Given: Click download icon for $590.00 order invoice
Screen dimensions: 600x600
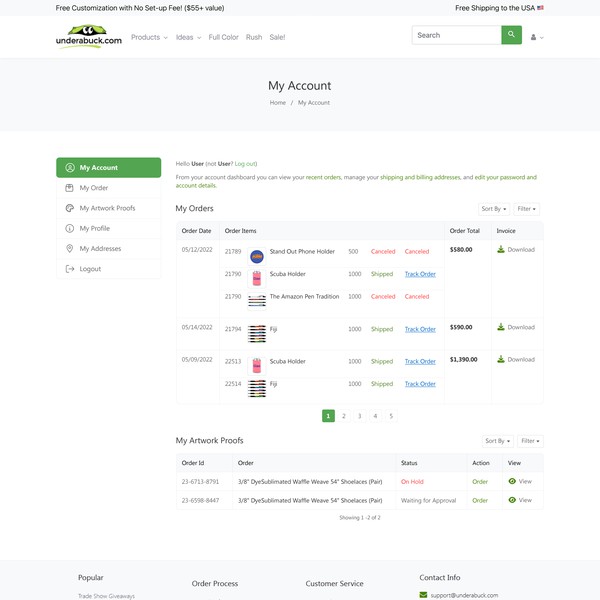Looking at the screenshot, I should click(x=501, y=327).
